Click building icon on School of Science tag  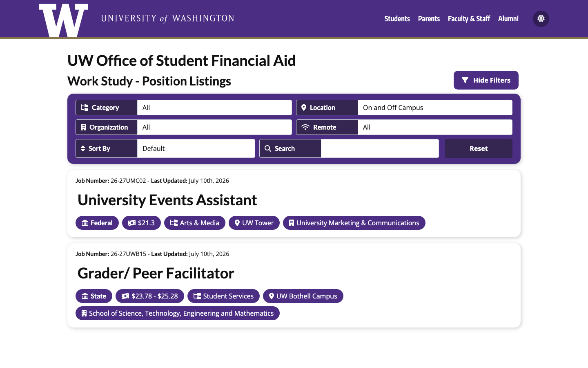click(84, 313)
